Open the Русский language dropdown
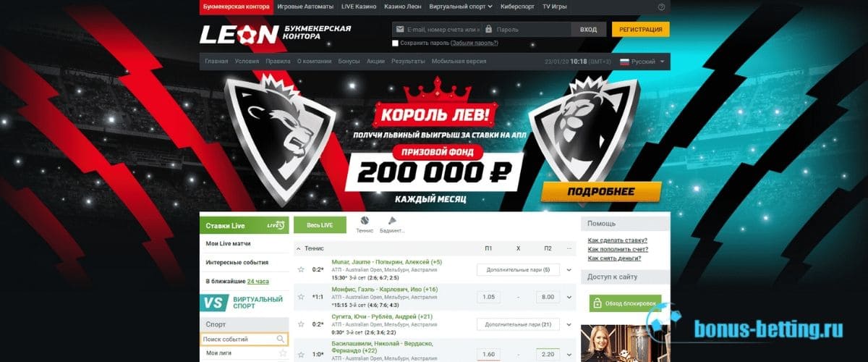This screenshot has width=868, height=362. pyautogui.click(x=643, y=62)
